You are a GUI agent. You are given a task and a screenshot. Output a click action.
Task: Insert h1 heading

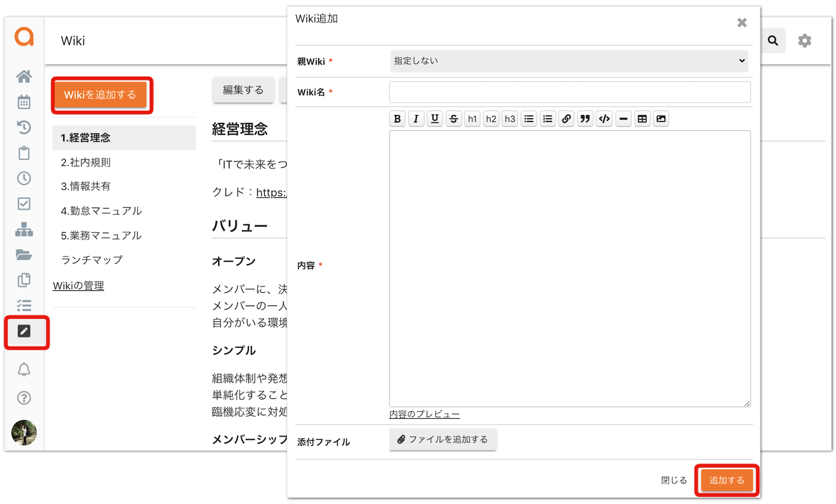pyautogui.click(x=472, y=119)
